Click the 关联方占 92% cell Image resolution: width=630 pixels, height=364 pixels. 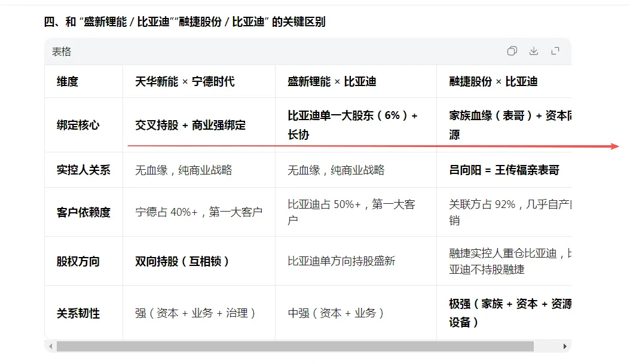click(x=510, y=212)
